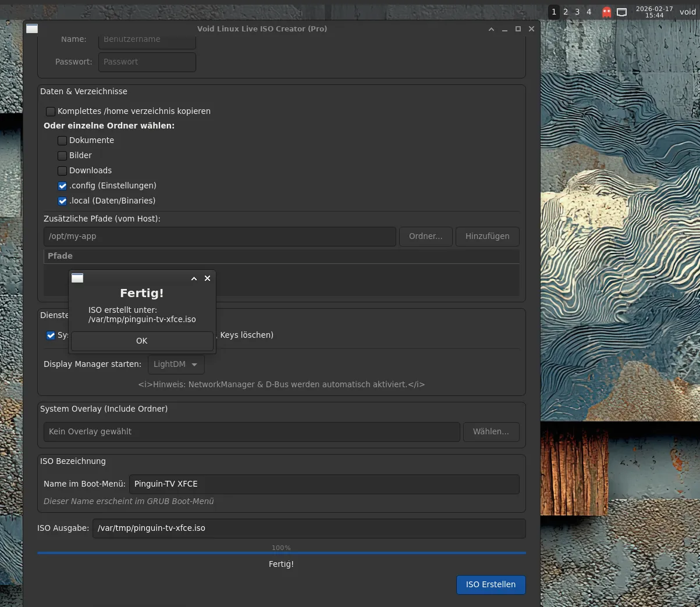Click the Fertig dialog's window menu icon
This screenshot has height=607, width=700.
coord(77,278)
